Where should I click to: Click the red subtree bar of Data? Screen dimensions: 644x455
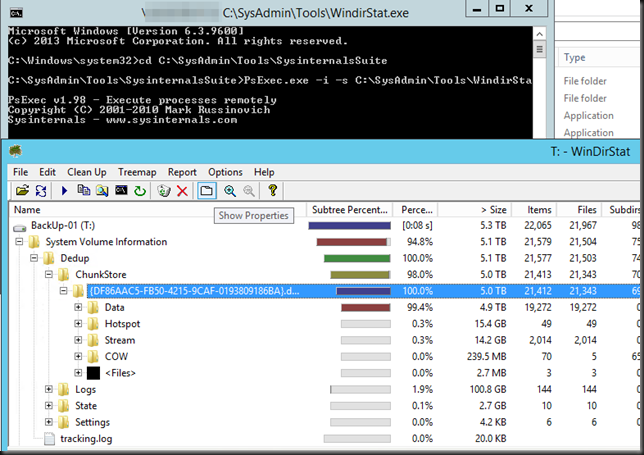point(366,308)
